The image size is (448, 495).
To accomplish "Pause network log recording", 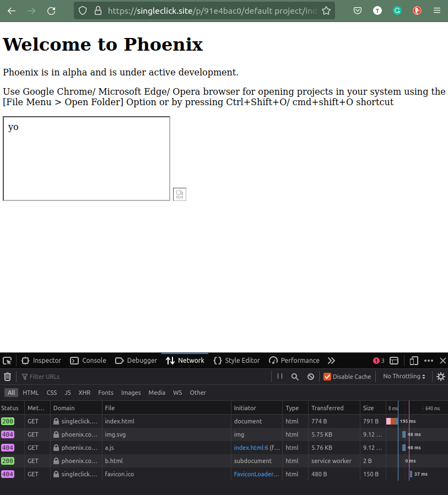I will [280, 376].
